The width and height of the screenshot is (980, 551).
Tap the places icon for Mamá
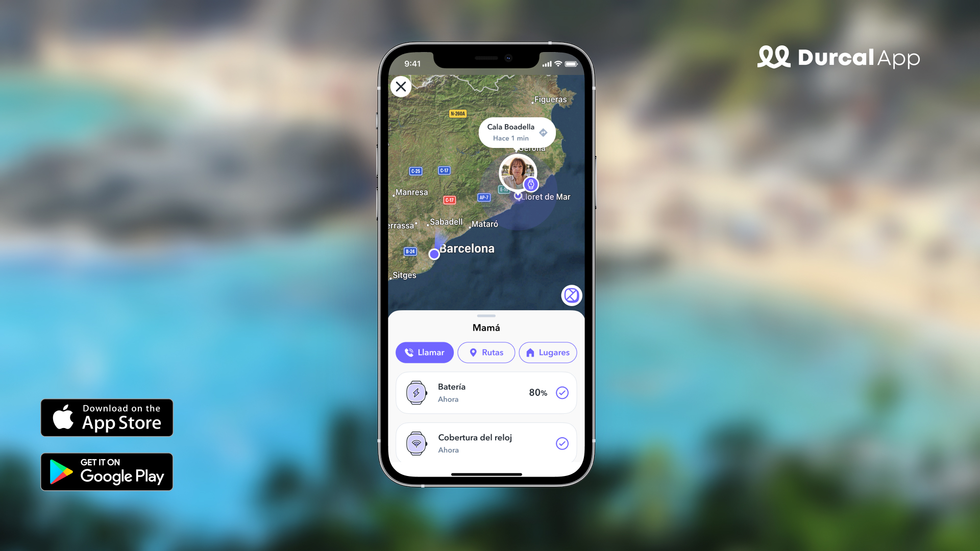tap(547, 353)
